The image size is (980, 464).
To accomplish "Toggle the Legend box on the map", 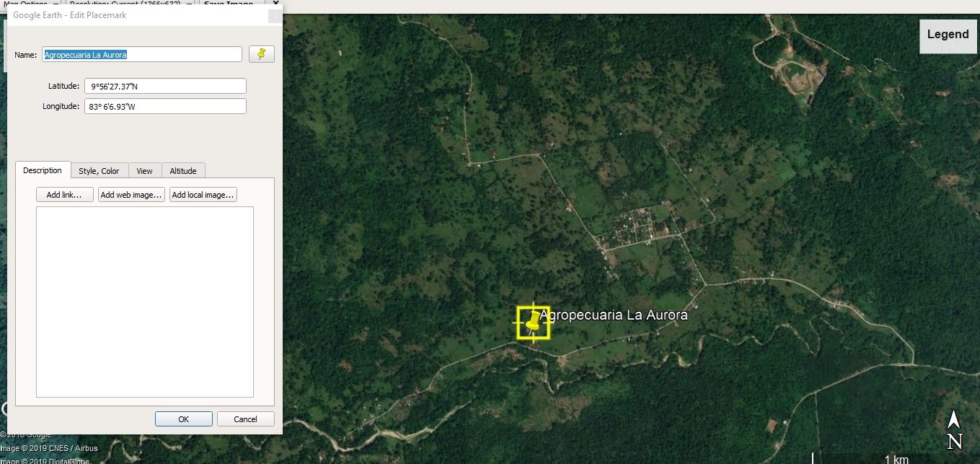I will (x=948, y=35).
